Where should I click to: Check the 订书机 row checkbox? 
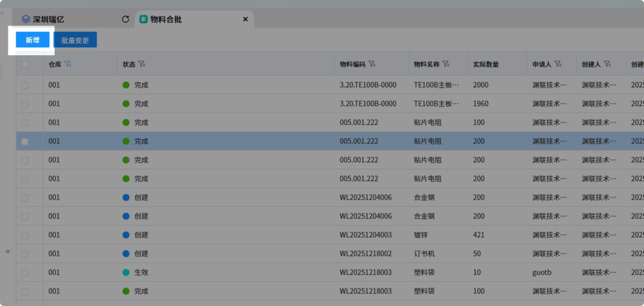pyautogui.click(x=25, y=254)
